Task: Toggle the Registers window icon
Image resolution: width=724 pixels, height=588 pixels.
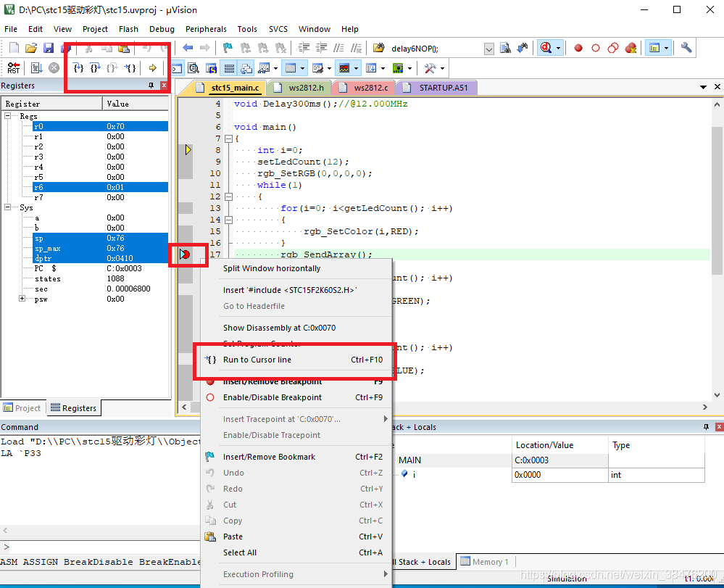Action: pos(229,69)
